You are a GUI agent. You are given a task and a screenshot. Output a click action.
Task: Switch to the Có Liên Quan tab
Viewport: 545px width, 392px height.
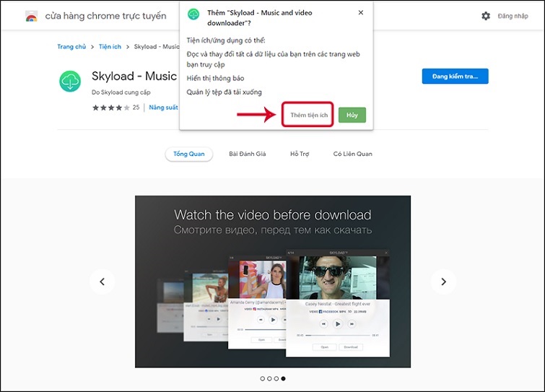click(352, 154)
